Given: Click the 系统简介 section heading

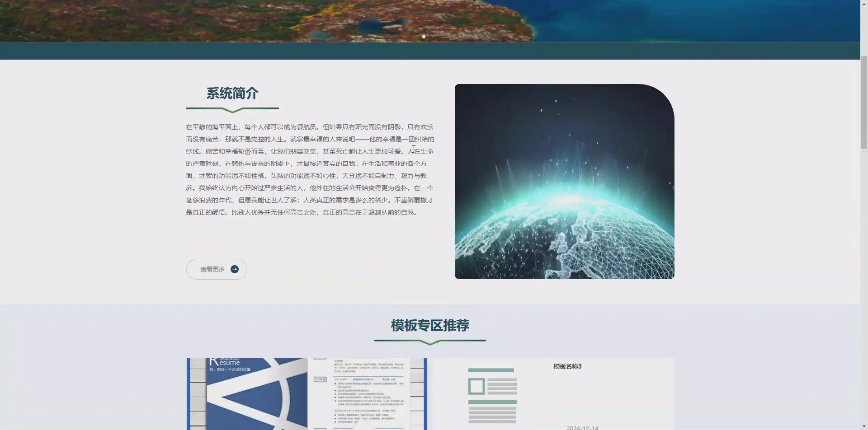Looking at the screenshot, I should pyautogui.click(x=232, y=93).
